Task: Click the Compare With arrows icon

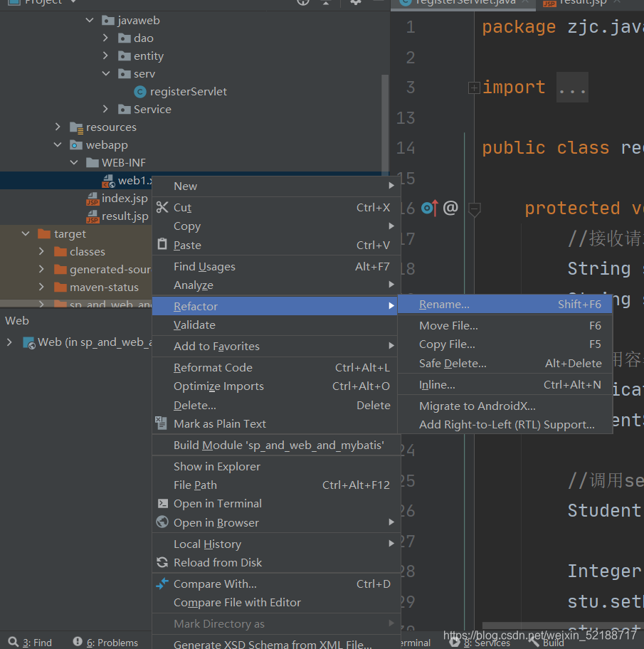Action: 162,584
